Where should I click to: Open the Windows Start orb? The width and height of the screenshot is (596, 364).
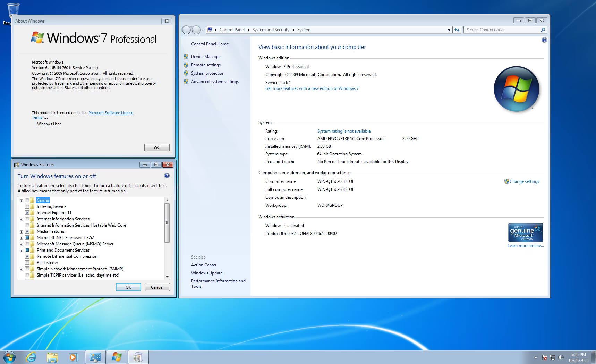pos(9,357)
